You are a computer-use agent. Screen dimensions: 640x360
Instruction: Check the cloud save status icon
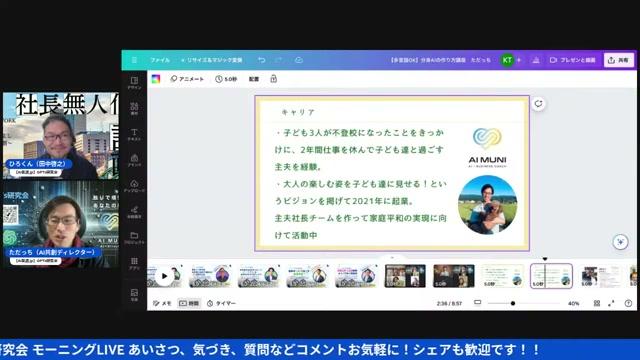click(299, 60)
